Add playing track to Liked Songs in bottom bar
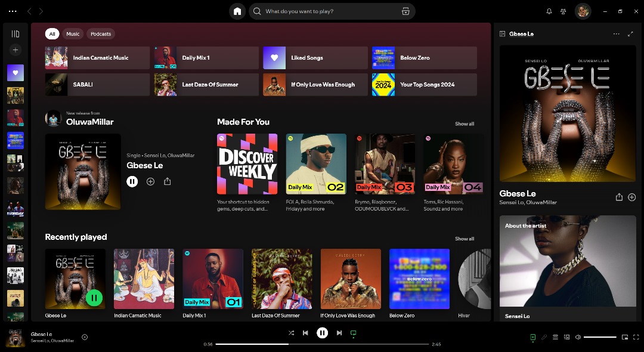 point(85,337)
